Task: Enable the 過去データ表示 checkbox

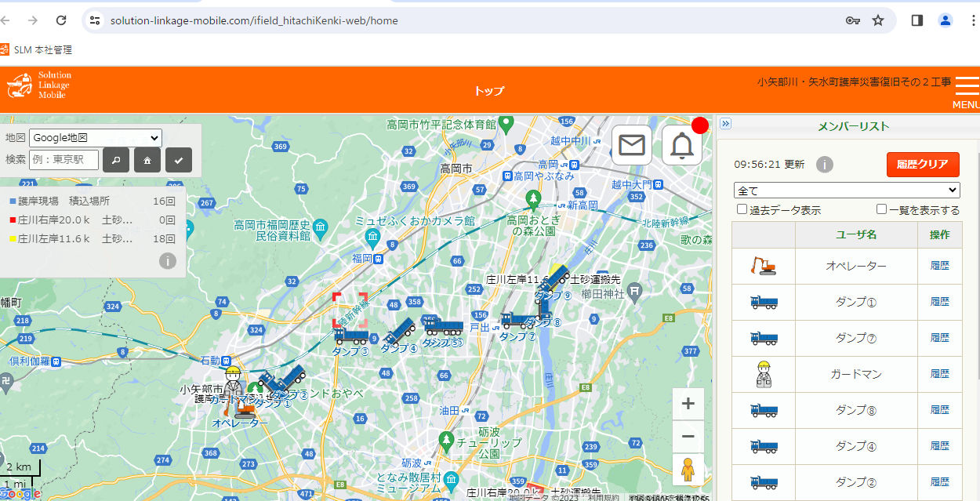Action: click(742, 209)
